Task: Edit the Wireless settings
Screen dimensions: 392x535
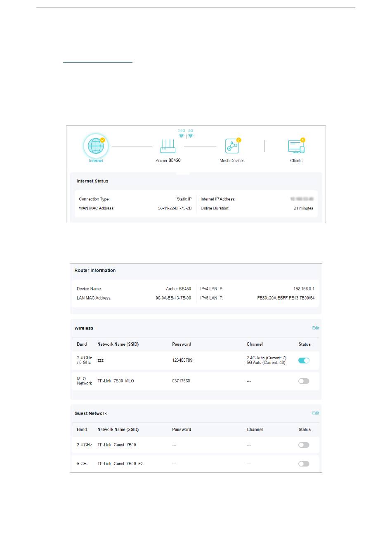Action: pyautogui.click(x=316, y=328)
